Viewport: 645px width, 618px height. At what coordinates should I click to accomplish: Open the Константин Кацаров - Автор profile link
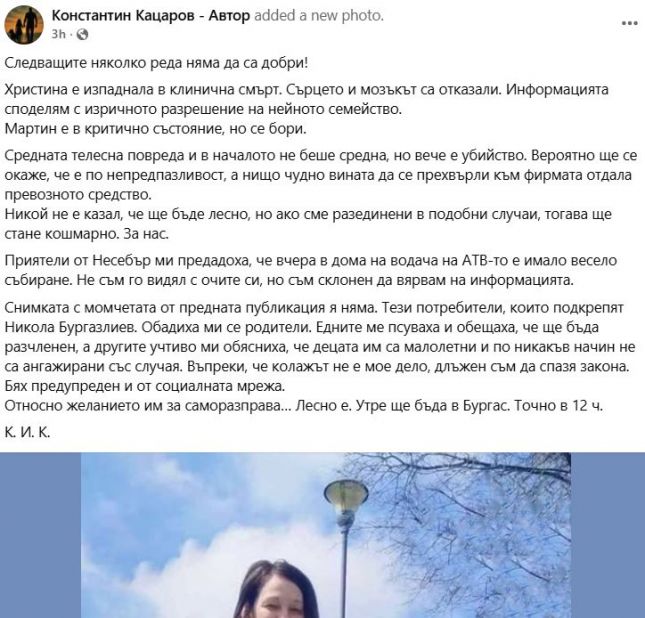pos(151,16)
